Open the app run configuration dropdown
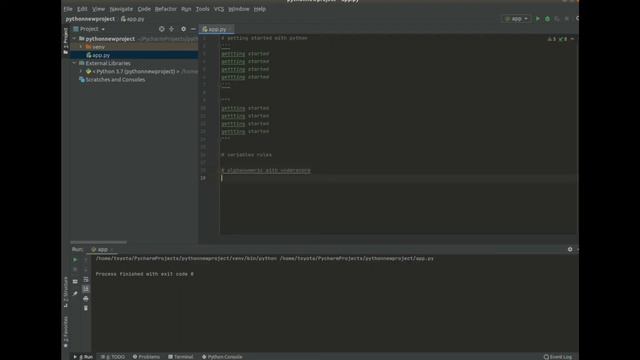Image resolution: width=640 pixels, height=360 pixels. point(516,19)
